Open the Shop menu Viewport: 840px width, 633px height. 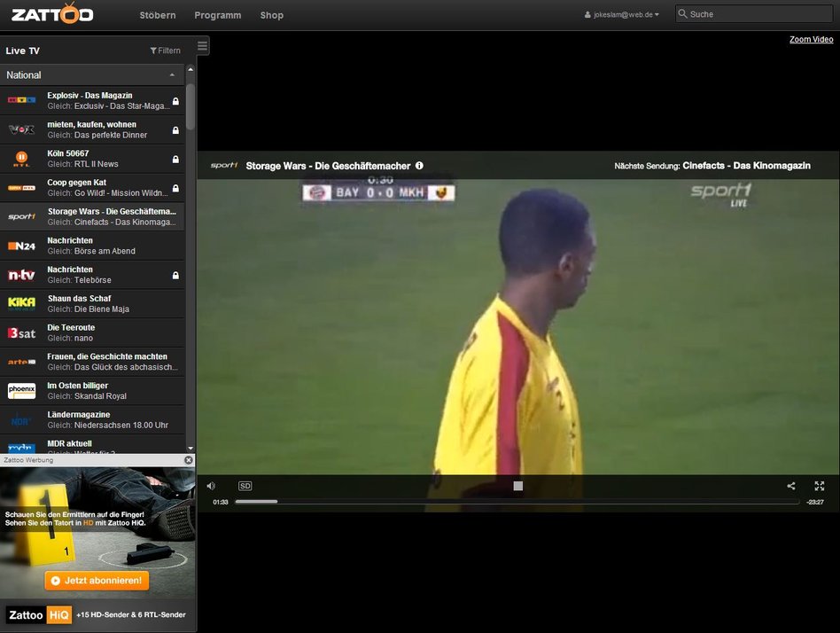click(272, 15)
